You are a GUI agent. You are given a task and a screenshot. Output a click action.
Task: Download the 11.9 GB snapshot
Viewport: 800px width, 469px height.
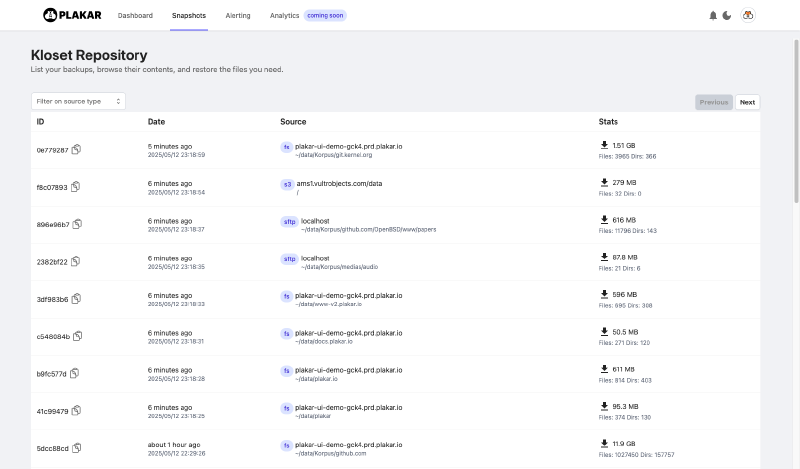point(604,443)
